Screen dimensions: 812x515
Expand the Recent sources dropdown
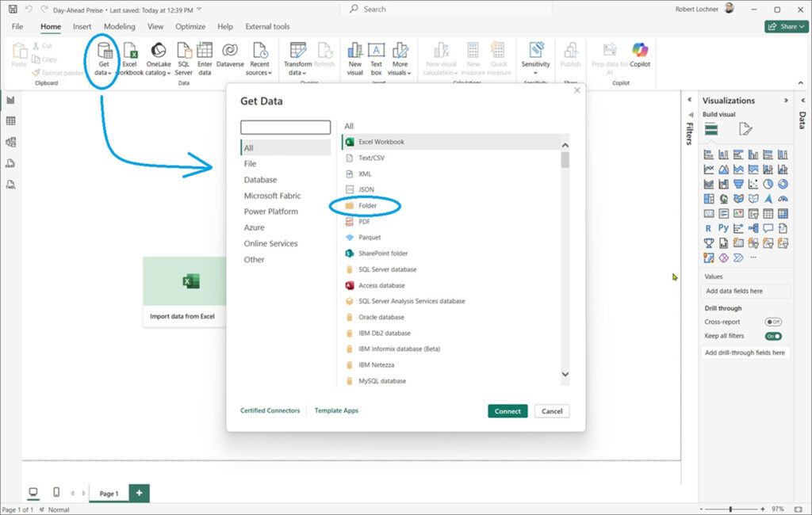coord(259,59)
